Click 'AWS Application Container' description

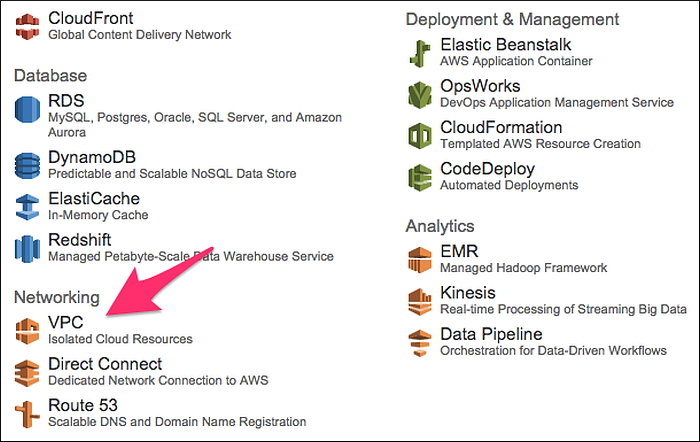pos(517,61)
